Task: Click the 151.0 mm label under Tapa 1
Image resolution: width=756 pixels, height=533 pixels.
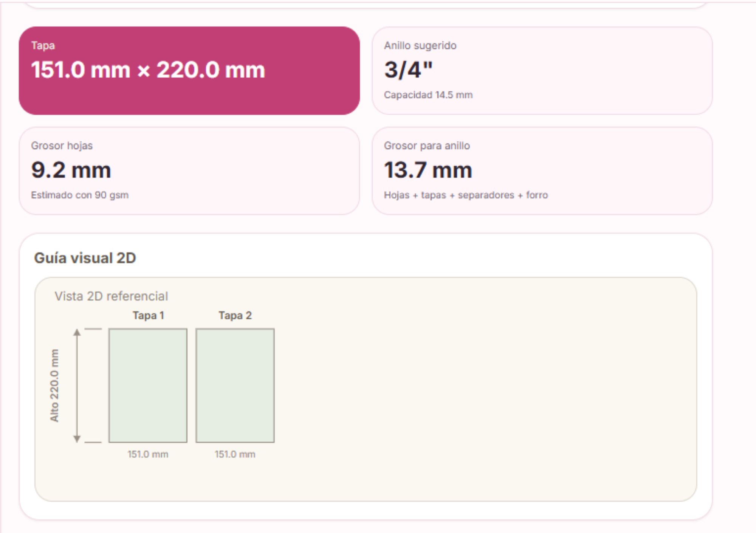Action: coord(148,454)
